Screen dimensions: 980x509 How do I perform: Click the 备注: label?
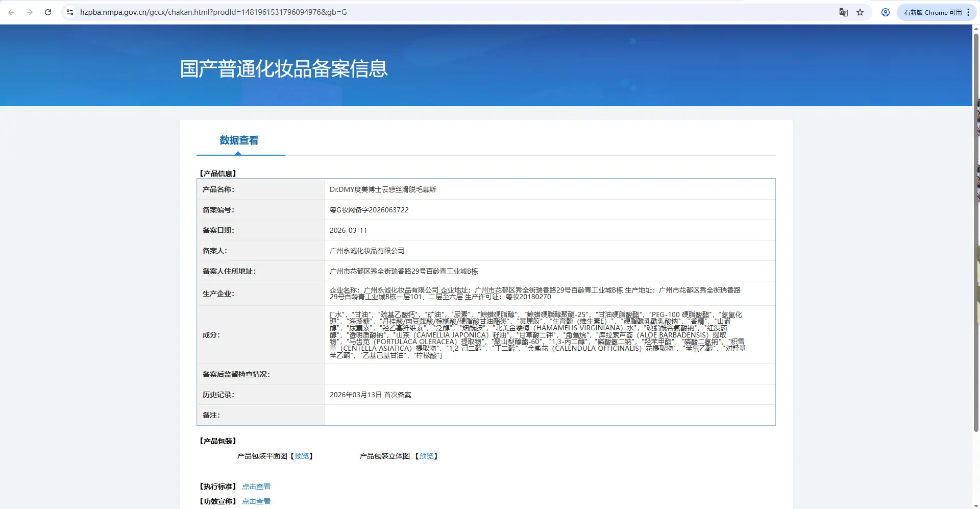(x=211, y=415)
